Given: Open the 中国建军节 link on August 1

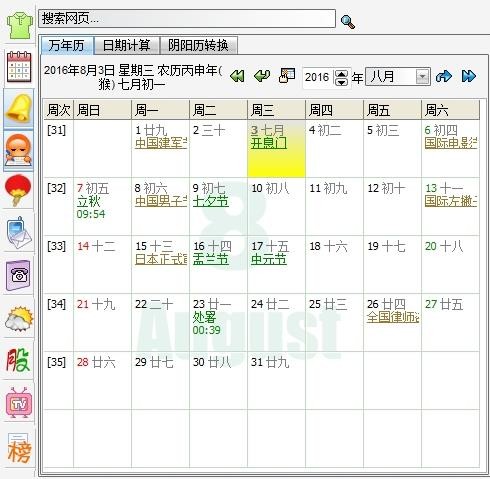Looking at the screenshot, I should tap(161, 143).
